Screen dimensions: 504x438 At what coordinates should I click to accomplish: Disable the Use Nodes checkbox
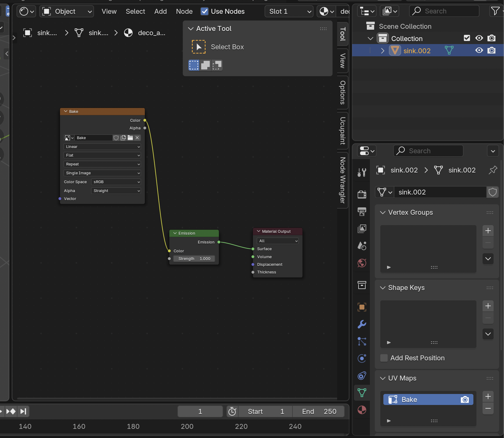205,12
